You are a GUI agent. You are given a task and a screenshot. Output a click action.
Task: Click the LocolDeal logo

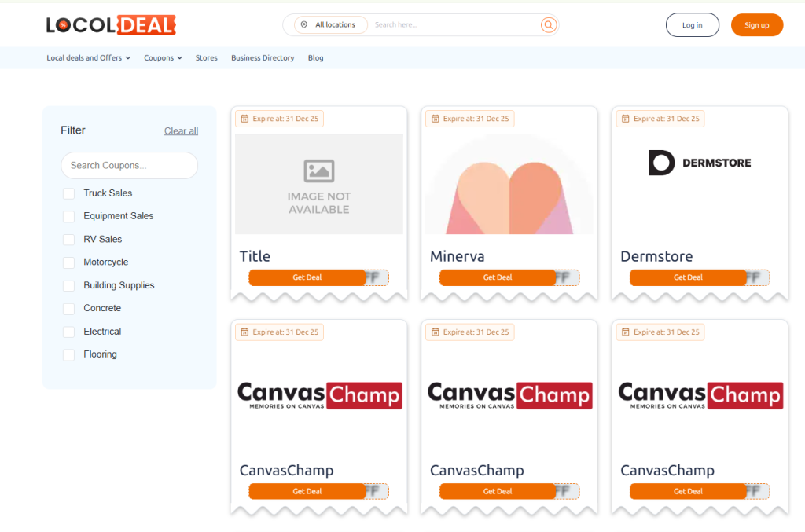(x=111, y=25)
